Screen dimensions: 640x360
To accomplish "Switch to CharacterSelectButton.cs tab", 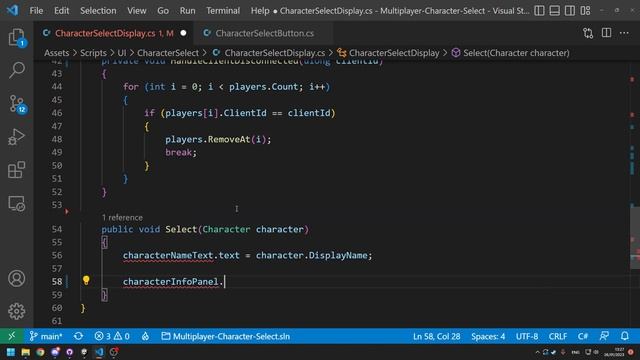I will point(264,33).
